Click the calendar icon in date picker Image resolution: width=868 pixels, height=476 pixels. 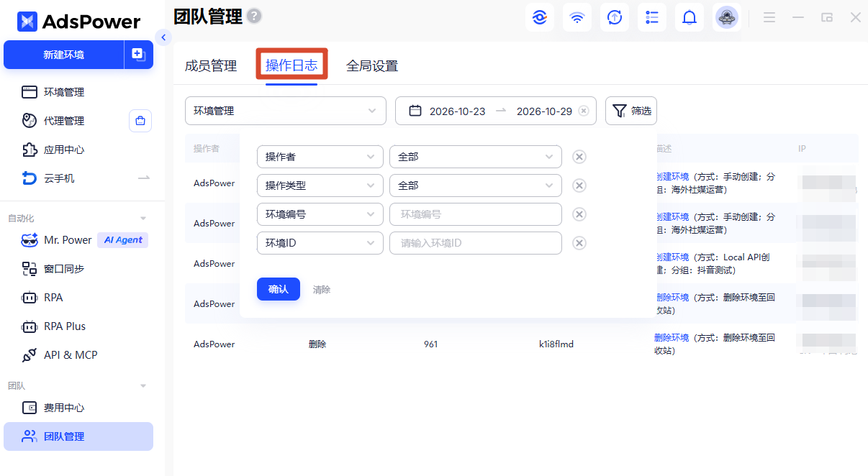[x=415, y=111]
